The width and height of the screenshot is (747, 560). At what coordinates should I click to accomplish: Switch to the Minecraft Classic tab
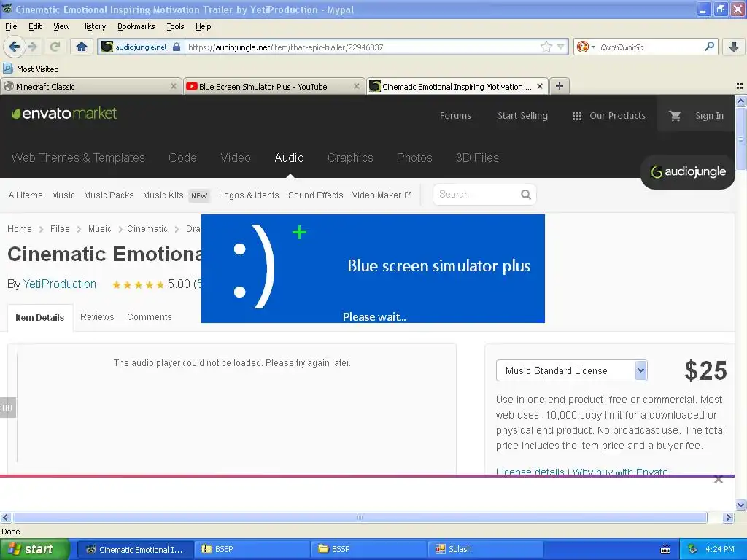pyautogui.click(x=90, y=86)
